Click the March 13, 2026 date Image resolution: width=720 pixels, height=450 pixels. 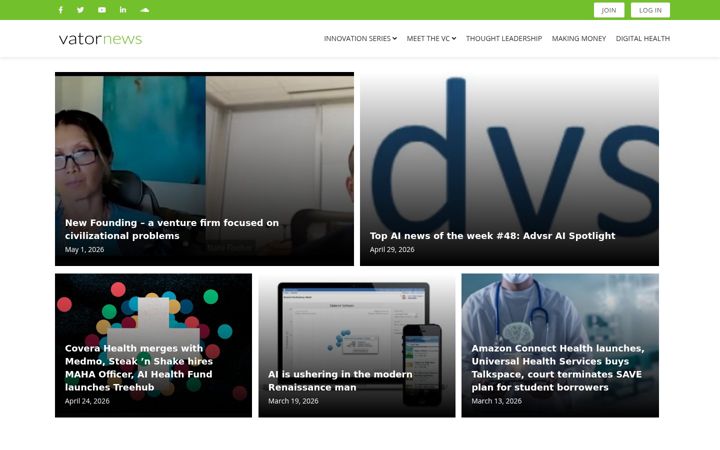click(x=496, y=401)
